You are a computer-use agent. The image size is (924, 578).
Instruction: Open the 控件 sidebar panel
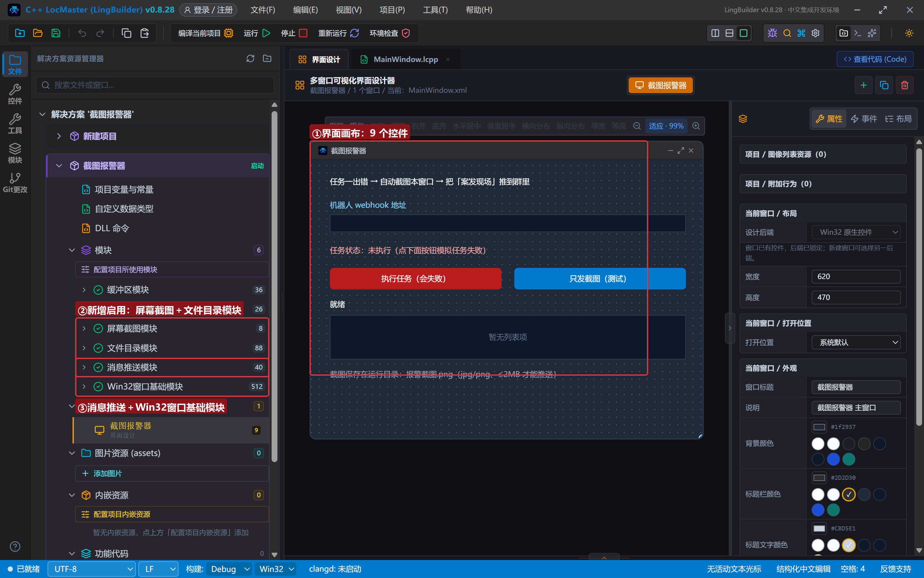(15, 94)
